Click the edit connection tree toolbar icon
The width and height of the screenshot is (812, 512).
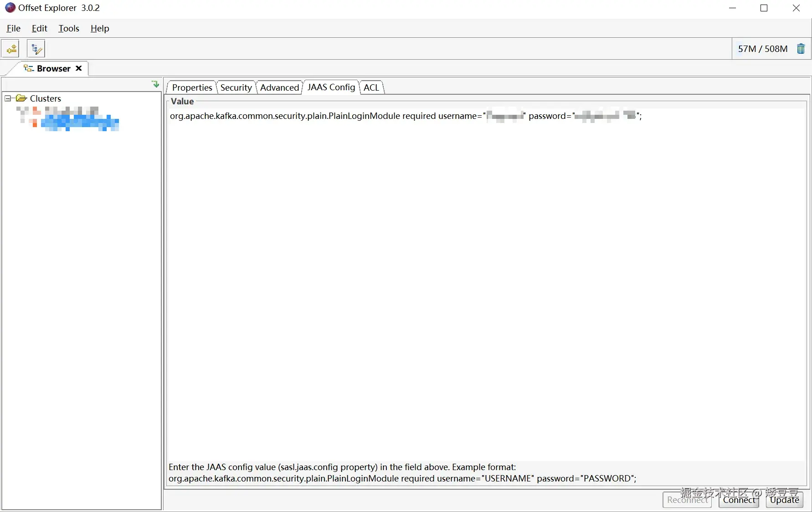click(x=36, y=49)
